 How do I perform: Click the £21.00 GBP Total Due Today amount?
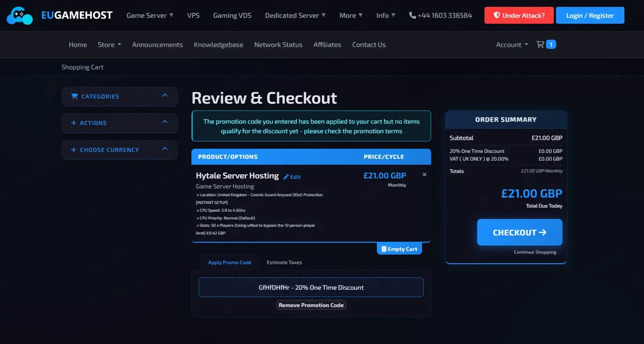pos(532,193)
